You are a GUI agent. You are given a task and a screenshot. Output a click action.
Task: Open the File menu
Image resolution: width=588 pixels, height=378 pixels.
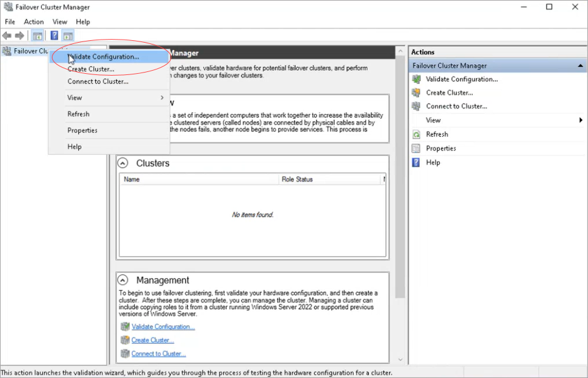10,22
